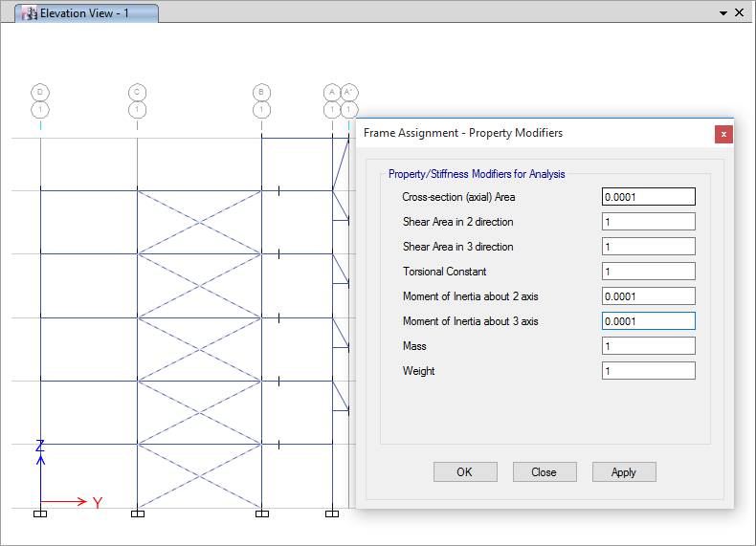Click the grid bubble labeled D
Viewport: 756px width, 546px height.
[x=40, y=92]
